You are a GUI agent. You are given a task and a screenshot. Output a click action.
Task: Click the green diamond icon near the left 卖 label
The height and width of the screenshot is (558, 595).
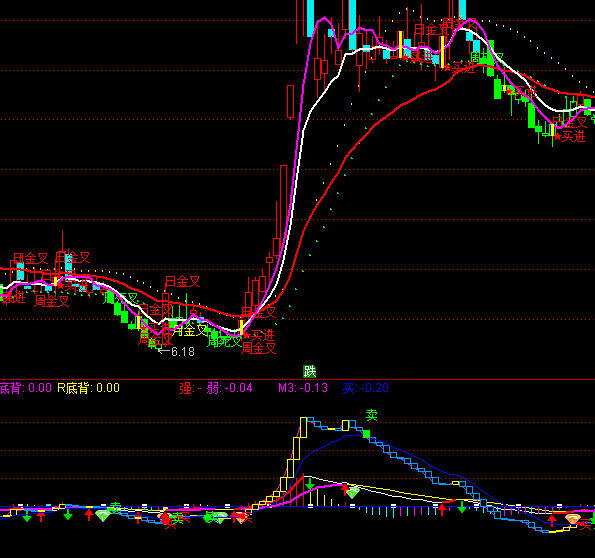click(102, 515)
